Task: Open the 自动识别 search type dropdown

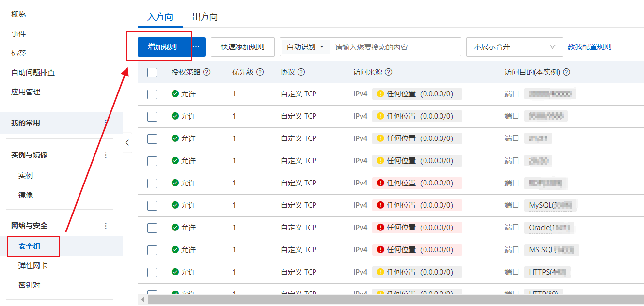Action: click(x=305, y=47)
